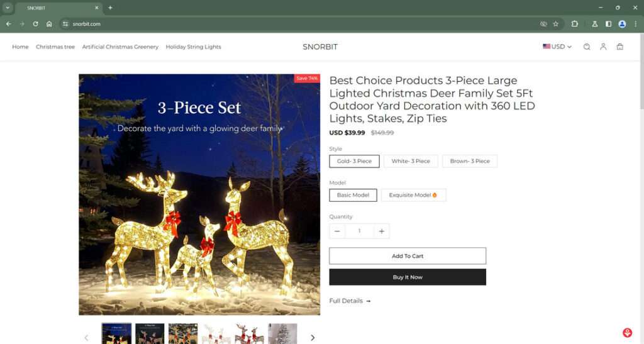This screenshot has width=644, height=344.
Task: Increase quantity with the plus button
Action: point(382,231)
